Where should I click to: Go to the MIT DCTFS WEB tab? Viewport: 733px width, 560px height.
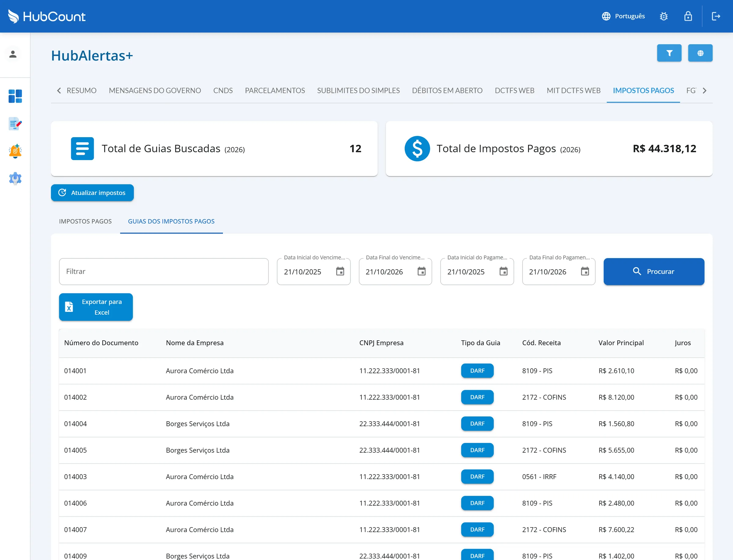pos(573,90)
